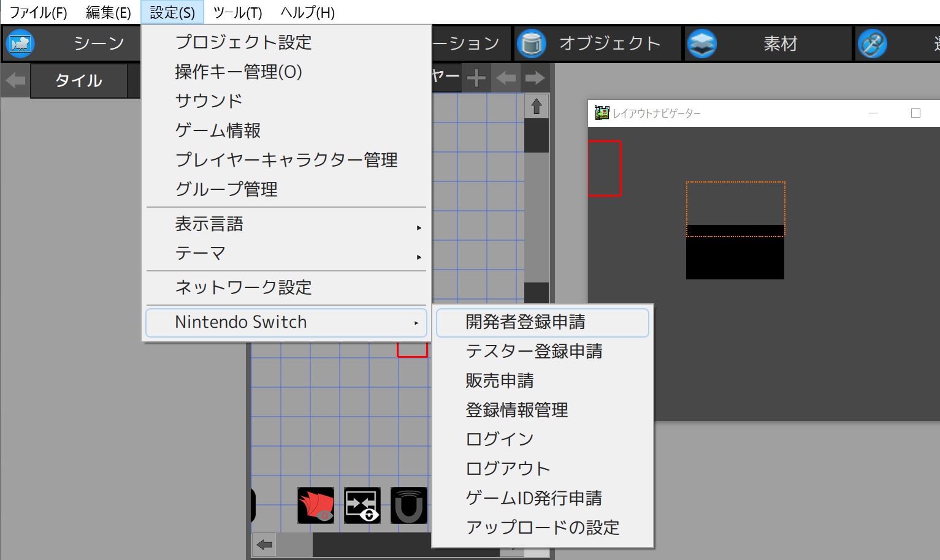The image size is (940, 560).
Task: Click the blue chain link icon
Action: tap(872, 44)
